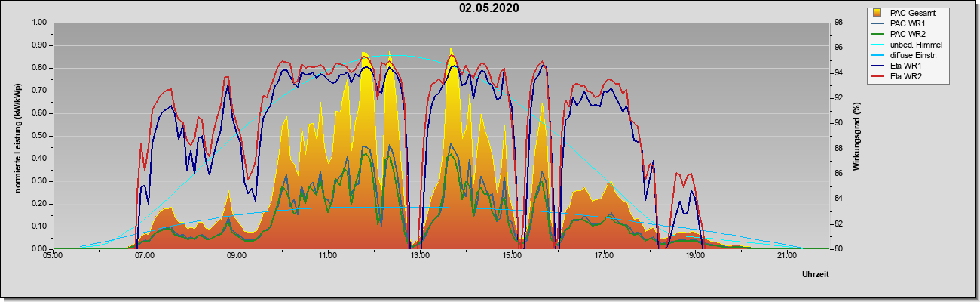This screenshot has width=980, height=302.
Task: Select the Eta WR1 legend entry
Action: click(x=901, y=66)
